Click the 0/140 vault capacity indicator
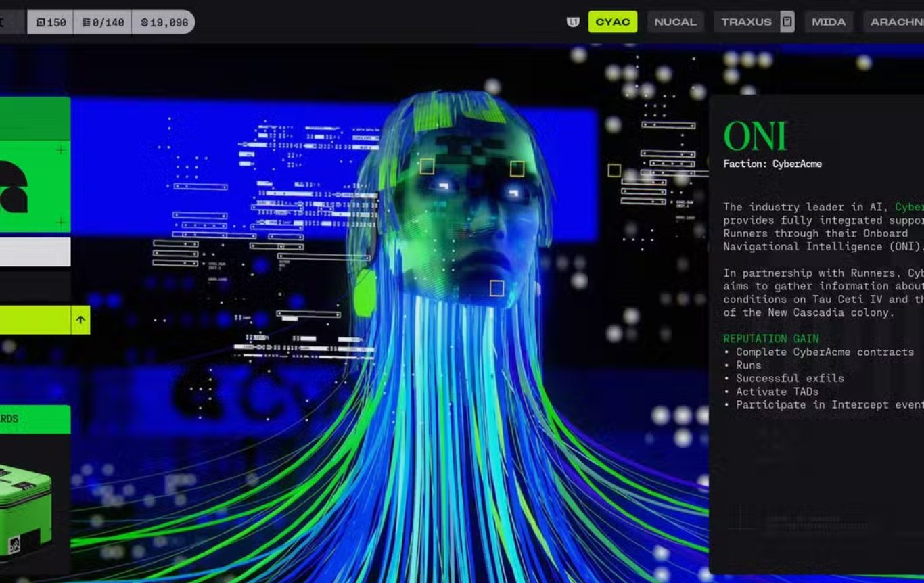 pyautogui.click(x=103, y=22)
